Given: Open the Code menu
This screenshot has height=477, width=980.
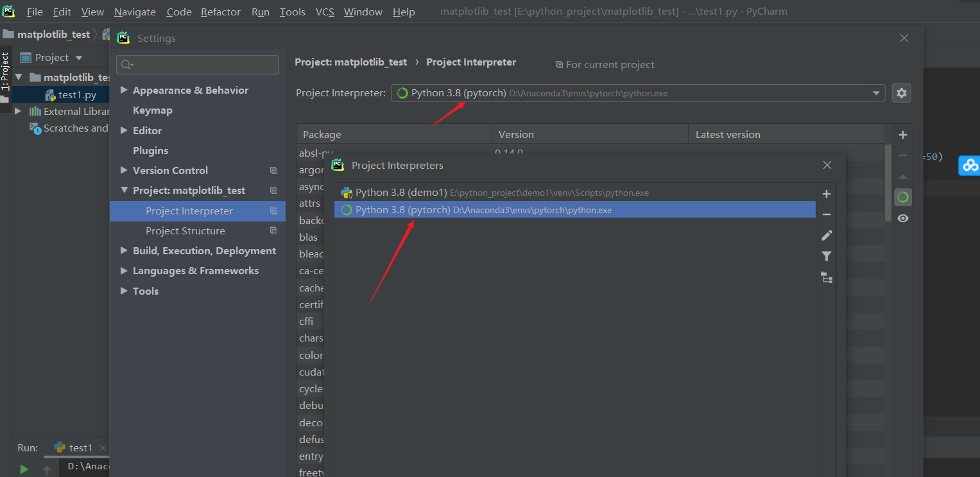Looking at the screenshot, I should pos(179,12).
